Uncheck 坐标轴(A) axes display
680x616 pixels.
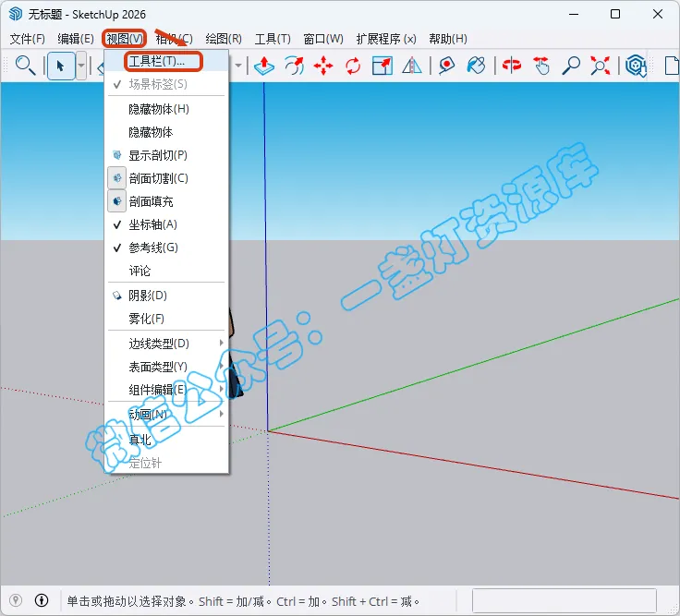click(166, 224)
